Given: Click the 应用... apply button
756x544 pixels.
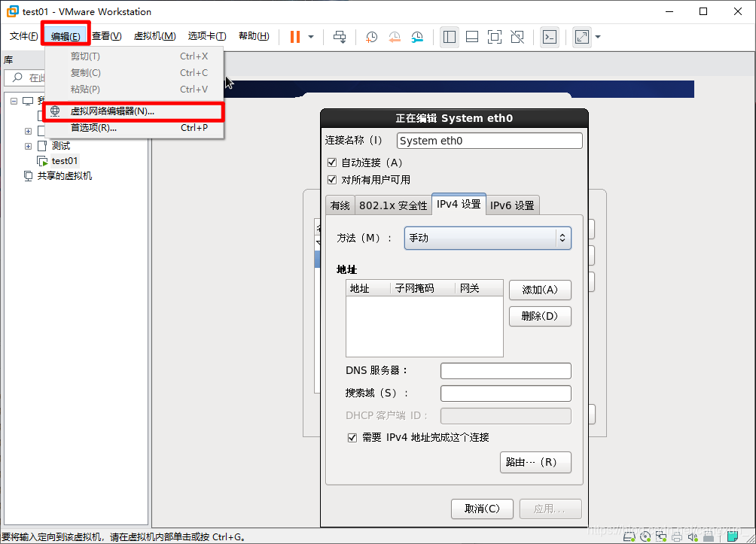Looking at the screenshot, I should pyautogui.click(x=550, y=509).
